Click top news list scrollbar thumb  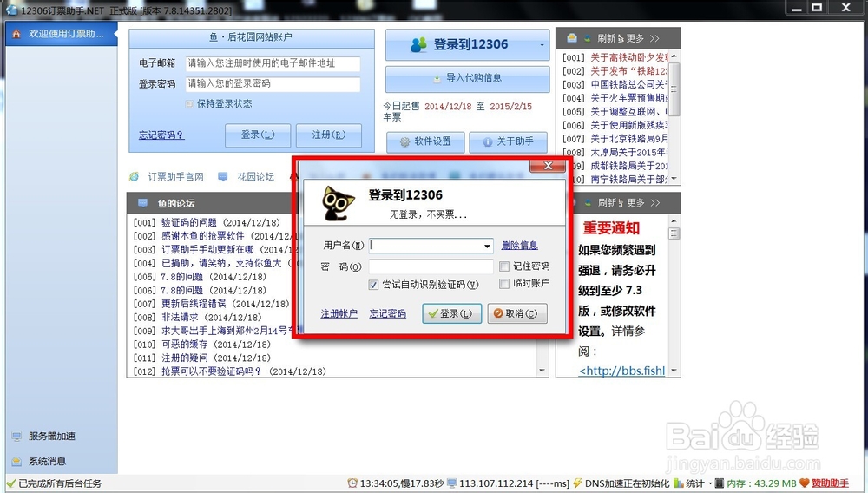[x=674, y=88]
